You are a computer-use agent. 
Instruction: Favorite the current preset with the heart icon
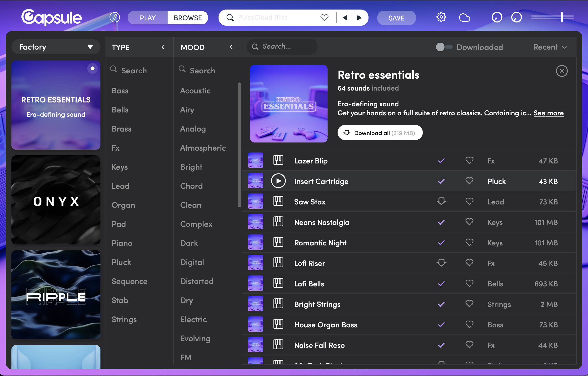pyautogui.click(x=324, y=17)
